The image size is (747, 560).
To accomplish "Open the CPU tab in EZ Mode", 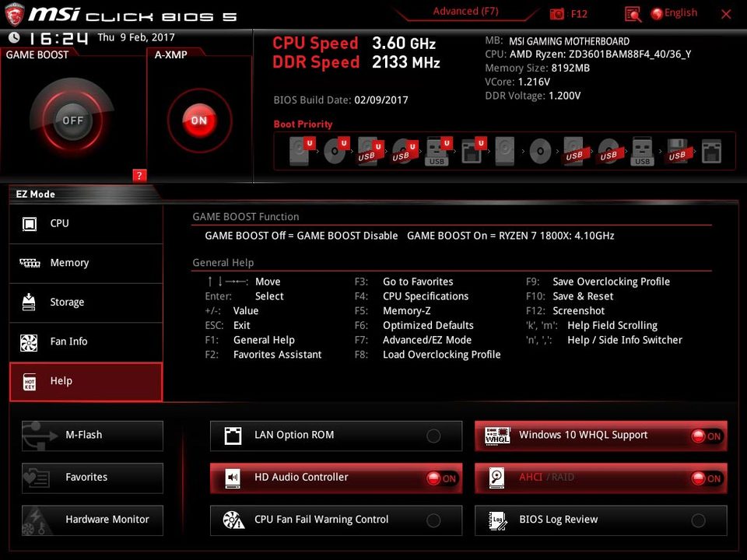I will pos(86,224).
